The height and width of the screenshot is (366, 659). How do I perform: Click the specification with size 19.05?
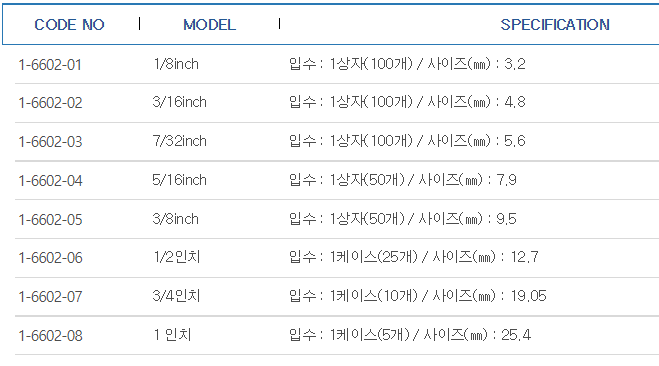417,295
